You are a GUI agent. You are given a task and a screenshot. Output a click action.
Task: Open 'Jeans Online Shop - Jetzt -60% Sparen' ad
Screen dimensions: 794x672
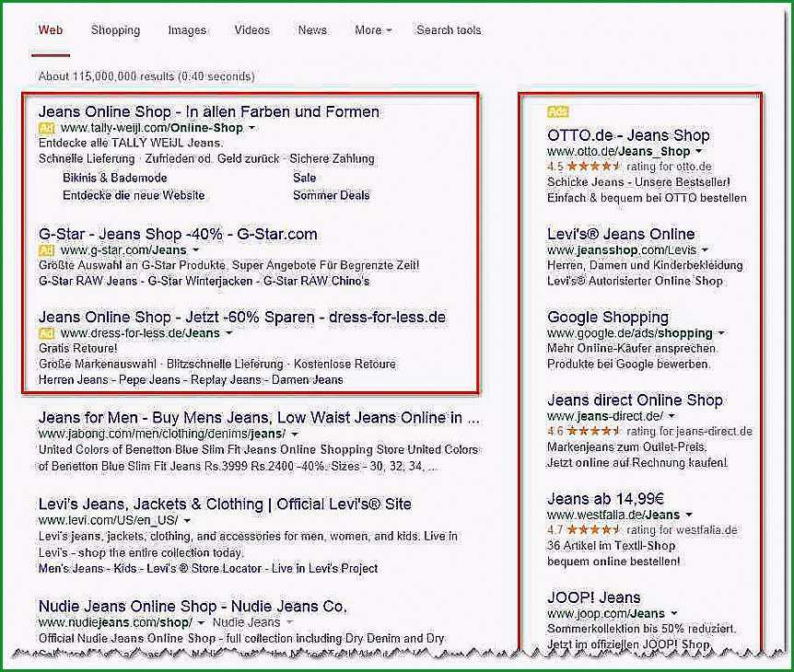[x=242, y=318]
